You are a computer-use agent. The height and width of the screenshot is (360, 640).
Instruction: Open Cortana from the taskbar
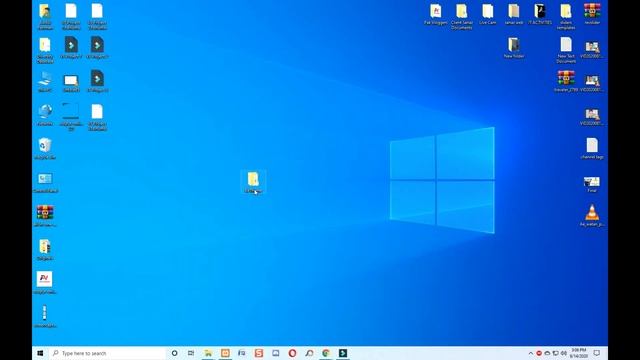click(x=174, y=353)
